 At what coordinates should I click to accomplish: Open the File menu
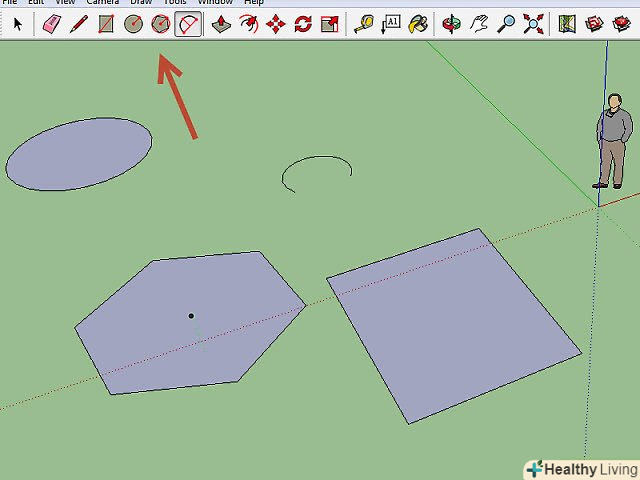pos(10,2)
